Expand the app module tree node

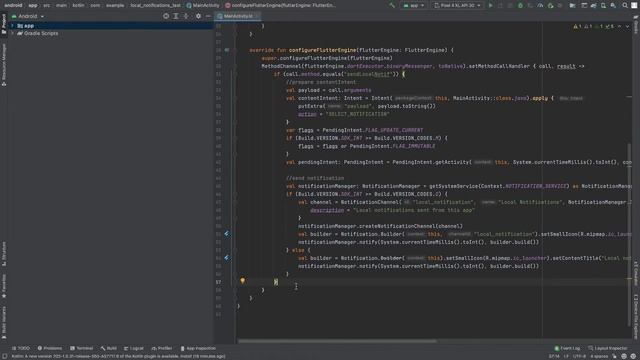[x=12, y=25]
